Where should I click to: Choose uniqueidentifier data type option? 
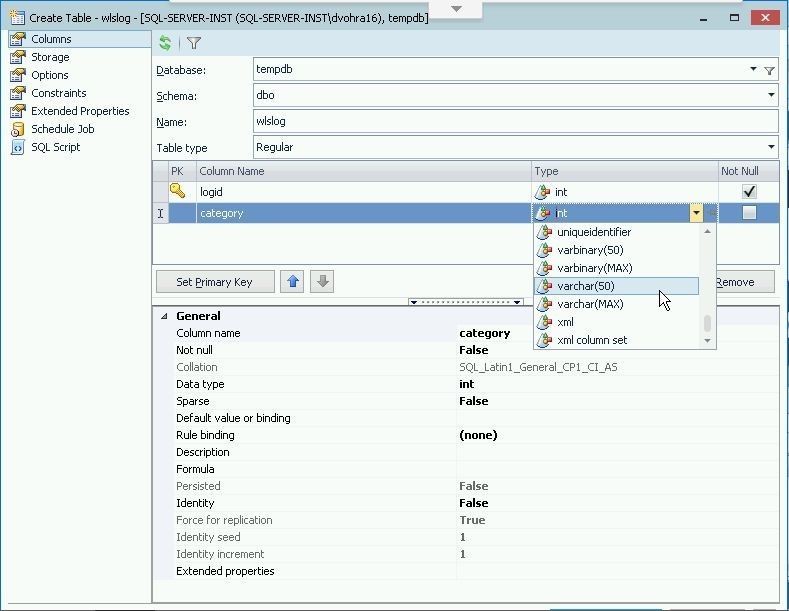[594, 232]
